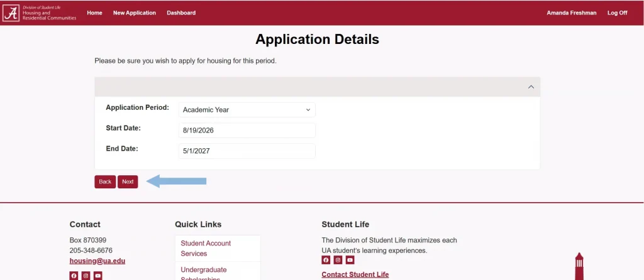Open the Application Period dropdown

tap(247, 110)
